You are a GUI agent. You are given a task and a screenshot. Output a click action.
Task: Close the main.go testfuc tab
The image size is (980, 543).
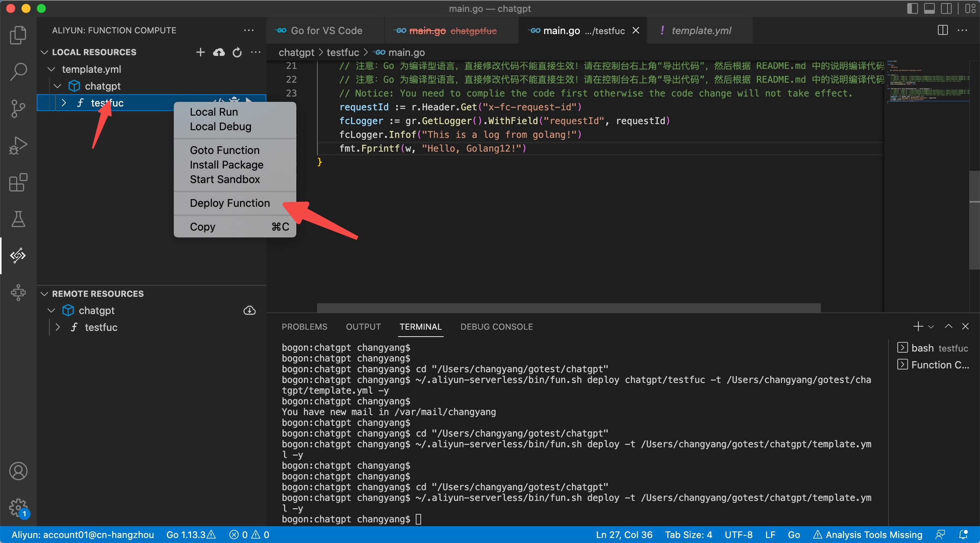click(x=636, y=30)
